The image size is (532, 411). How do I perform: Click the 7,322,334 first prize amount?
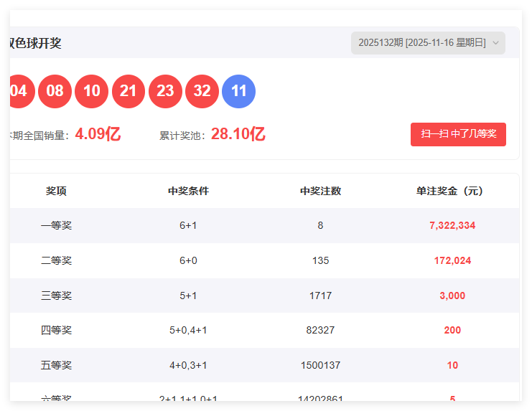(x=452, y=225)
